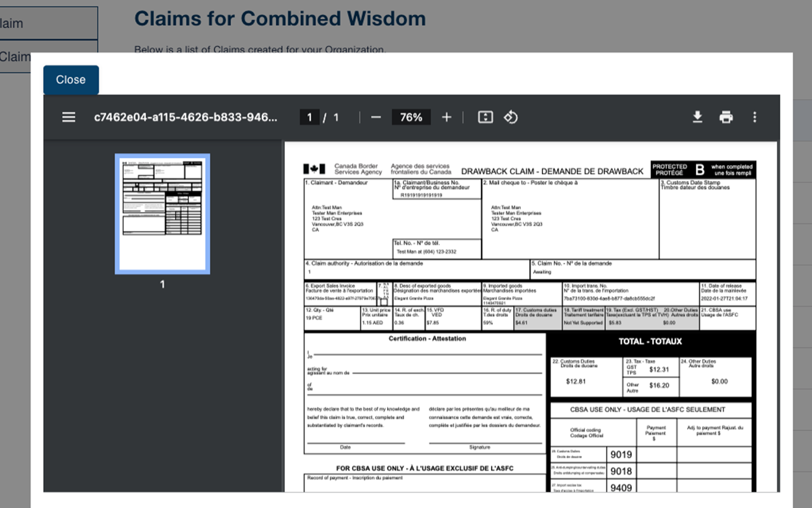Print the drawback claim document

(x=726, y=117)
